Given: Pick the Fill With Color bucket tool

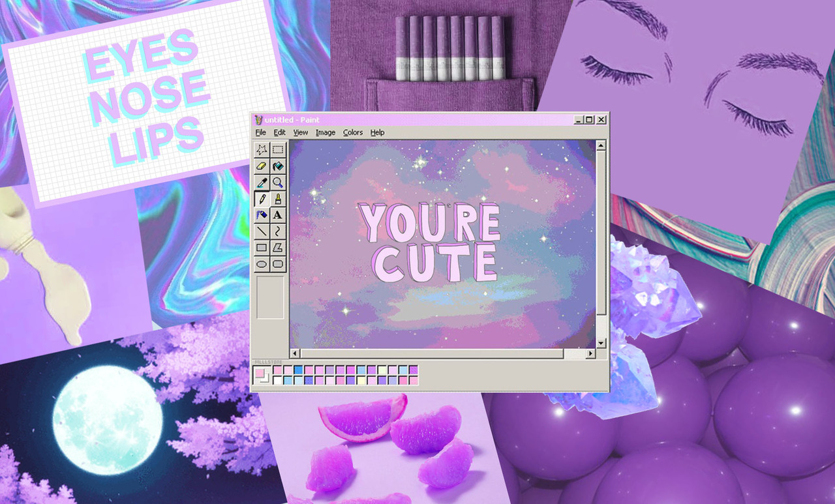Looking at the screenshot, I should [278, 166].
